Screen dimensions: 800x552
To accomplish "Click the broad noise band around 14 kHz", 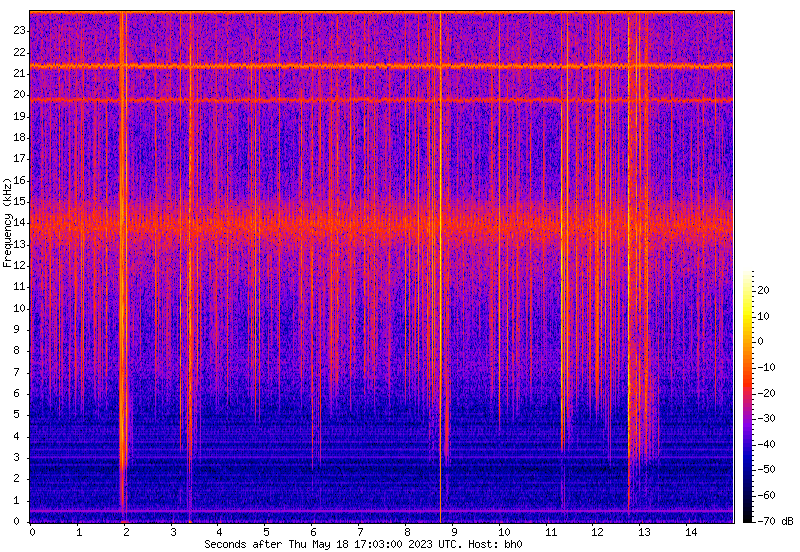I will coord(380,222).
